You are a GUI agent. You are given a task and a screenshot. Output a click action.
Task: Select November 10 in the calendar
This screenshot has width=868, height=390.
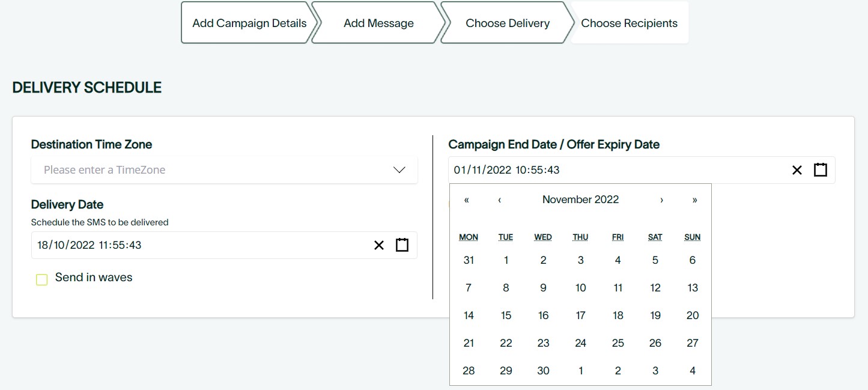tap(581, 288)
